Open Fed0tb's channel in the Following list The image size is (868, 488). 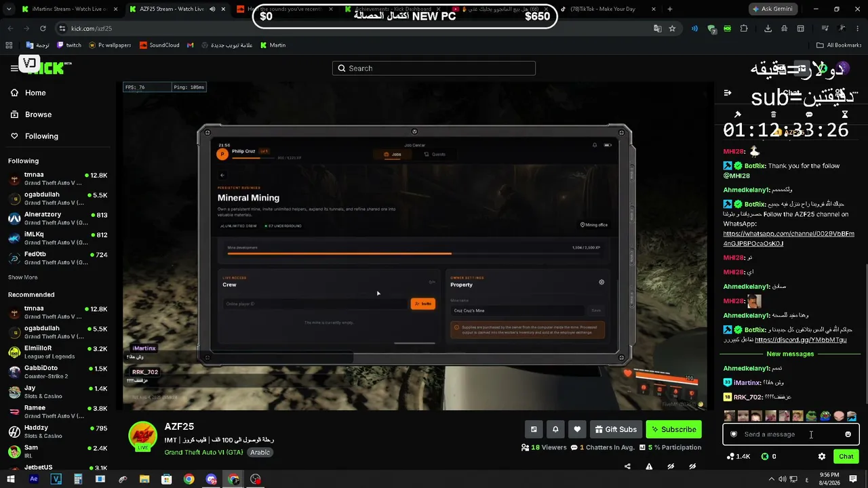58,258
